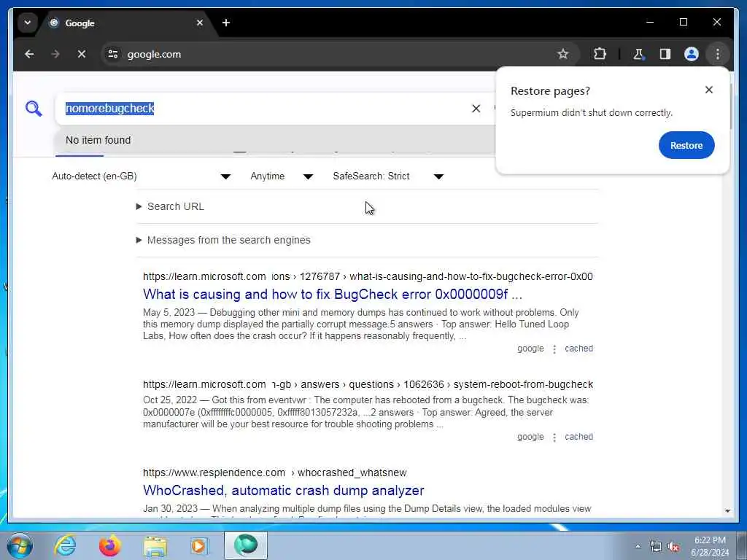The height and width of the screenshot is (560, 747).
Task: Dismiss the Restore pages popup
Action: point(709,90)
